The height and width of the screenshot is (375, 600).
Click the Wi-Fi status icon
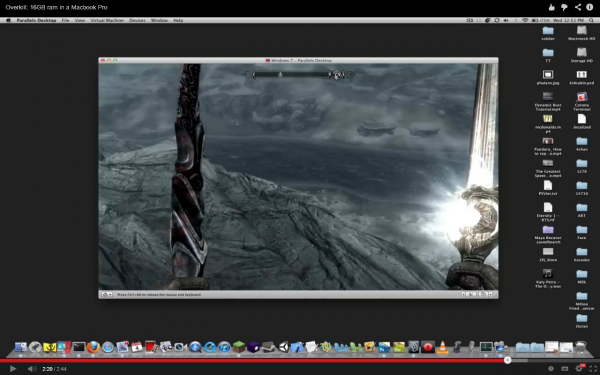click(x=525, y=20)
